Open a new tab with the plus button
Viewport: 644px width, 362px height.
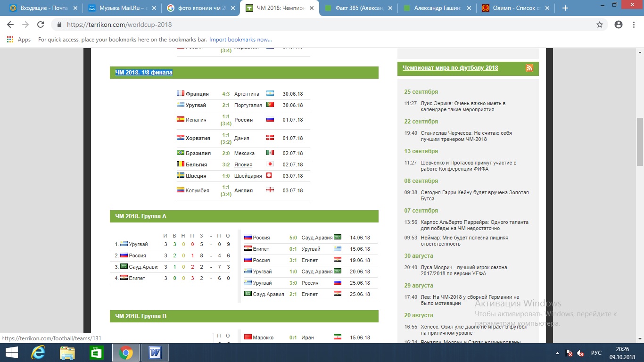[x=565, y=8]
